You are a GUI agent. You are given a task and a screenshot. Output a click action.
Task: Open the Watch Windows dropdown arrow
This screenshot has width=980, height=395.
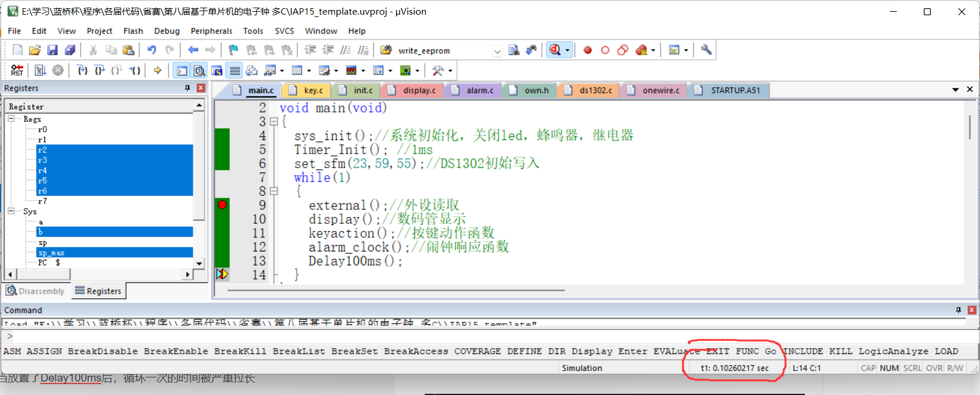point(282,71)
